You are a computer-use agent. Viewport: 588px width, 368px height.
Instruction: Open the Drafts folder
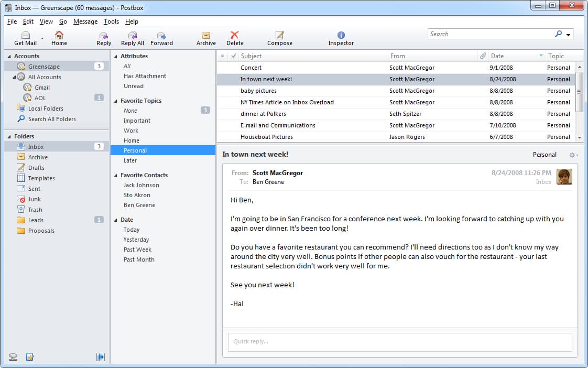pos(56,168)
